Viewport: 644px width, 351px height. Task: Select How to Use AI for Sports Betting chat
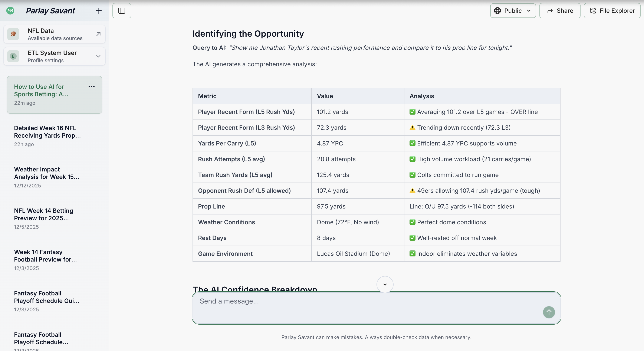[55, 95]
